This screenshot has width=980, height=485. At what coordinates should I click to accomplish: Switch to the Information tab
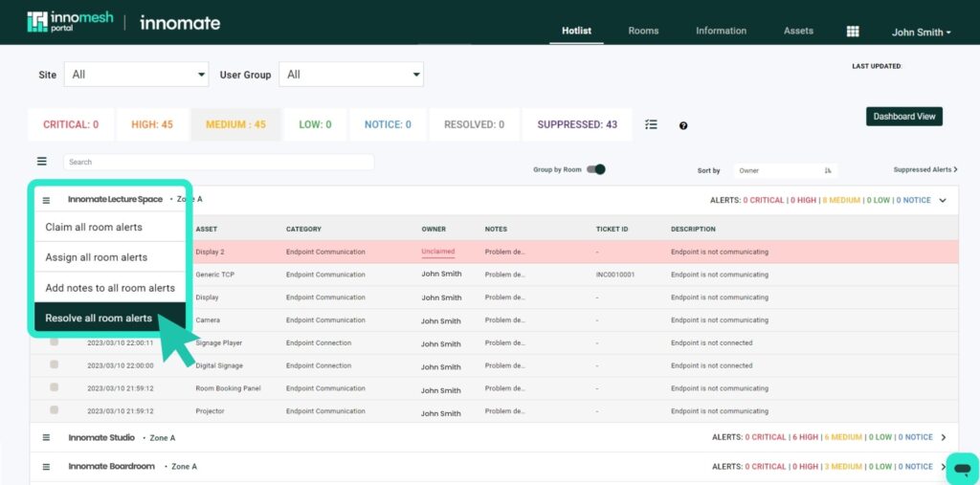click(722, 31)
